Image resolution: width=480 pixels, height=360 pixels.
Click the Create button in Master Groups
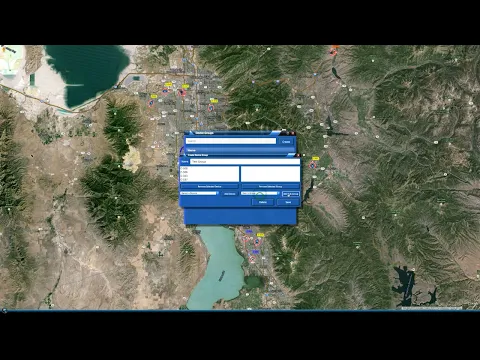point(286,142)
